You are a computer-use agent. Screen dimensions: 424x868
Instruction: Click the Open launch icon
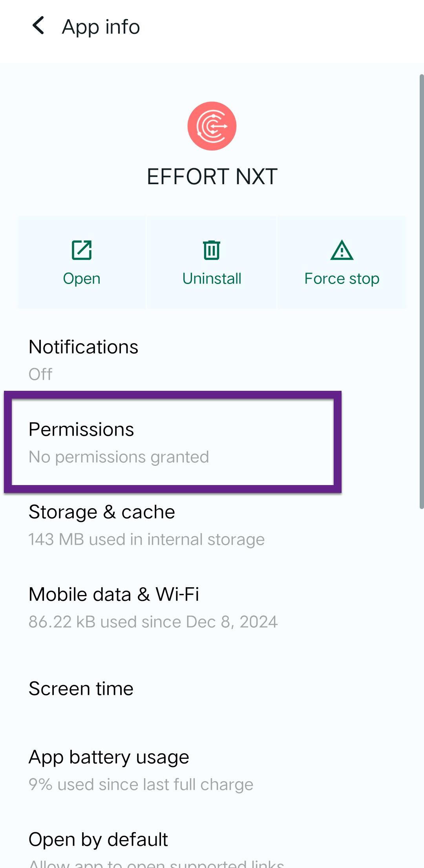82,250
